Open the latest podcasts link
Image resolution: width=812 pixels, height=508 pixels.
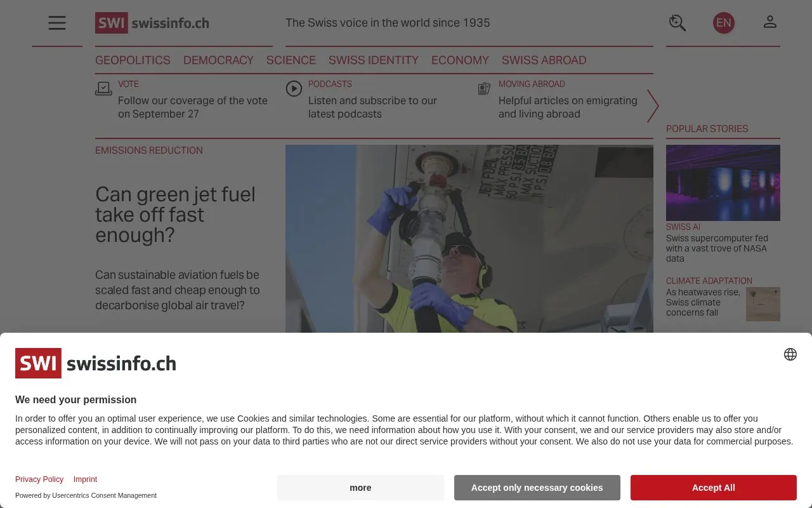372,107
